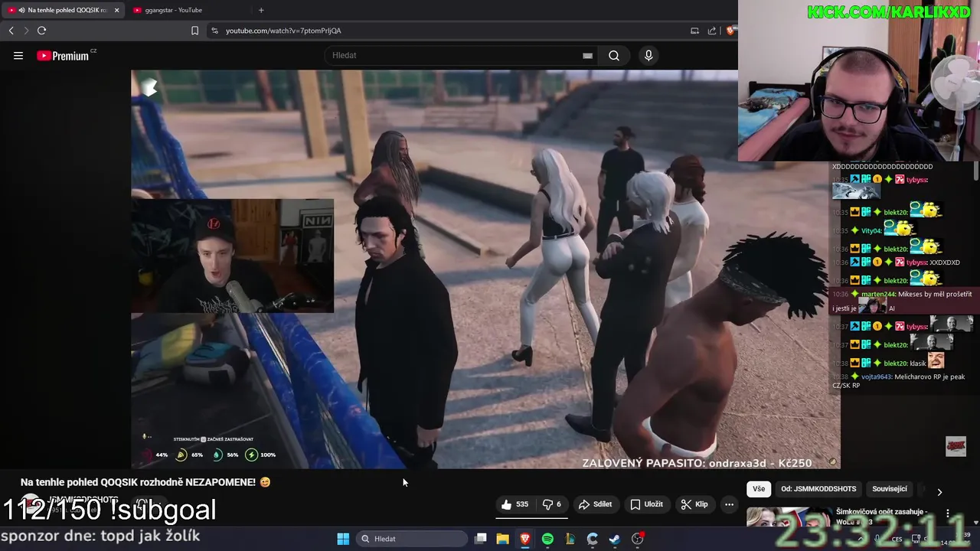Open the YouTube hamburger guide menu
980x551 pixels.
[x=18, y=55]
